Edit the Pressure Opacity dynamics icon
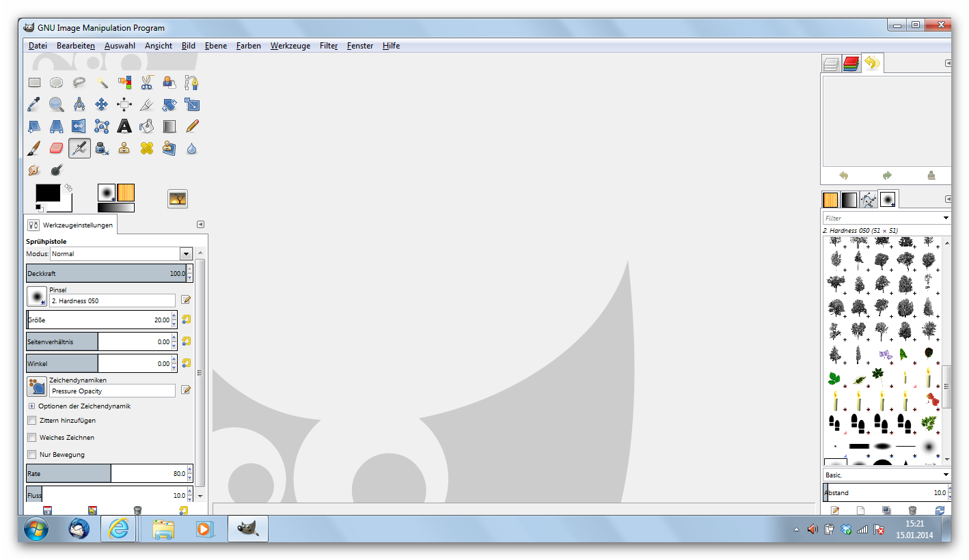This screenshot has width=969, height=560. click(x=186, y=391)
